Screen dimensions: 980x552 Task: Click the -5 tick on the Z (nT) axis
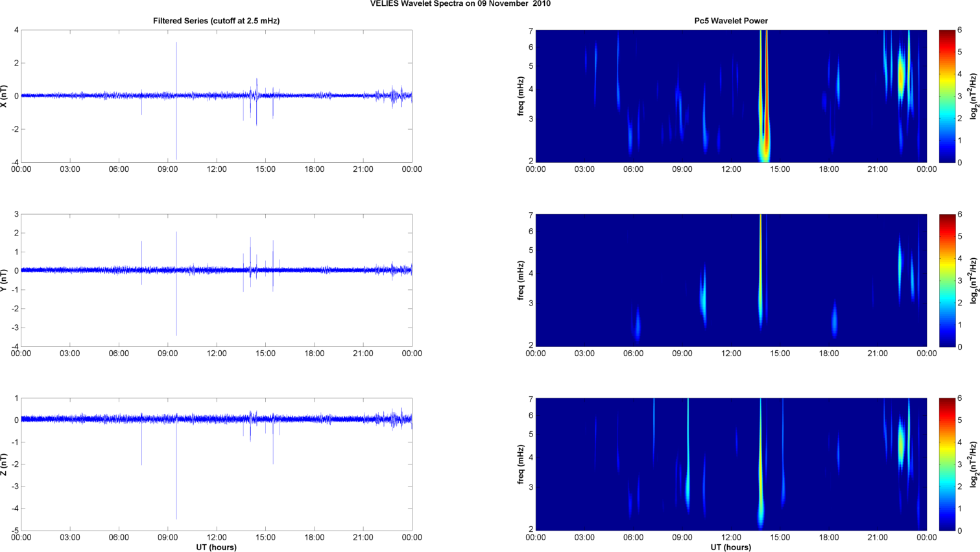[x=15, y=531]
